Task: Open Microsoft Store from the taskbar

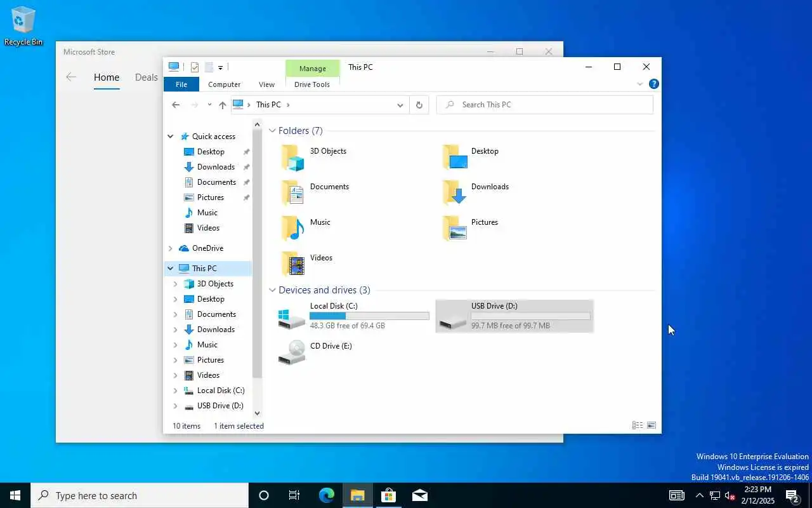Action: (x=388, y=495)
